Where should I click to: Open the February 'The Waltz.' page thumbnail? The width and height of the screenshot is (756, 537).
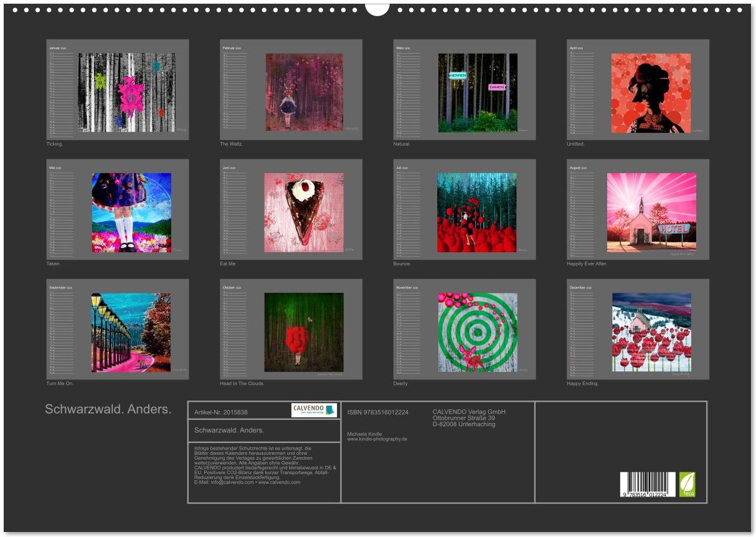[291, 90]
